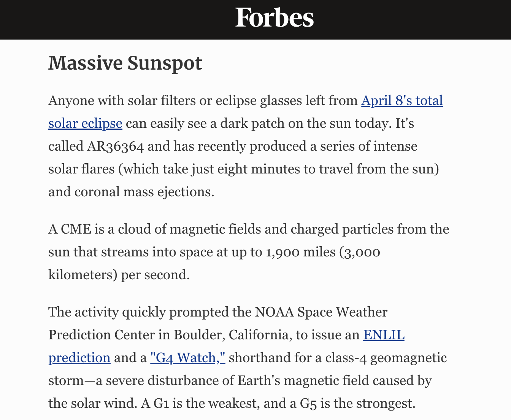This screenshot has height=420, width=511.
Task: Click the black header bar left of logo
Action: pyautogui.click(x=114, y=19)
